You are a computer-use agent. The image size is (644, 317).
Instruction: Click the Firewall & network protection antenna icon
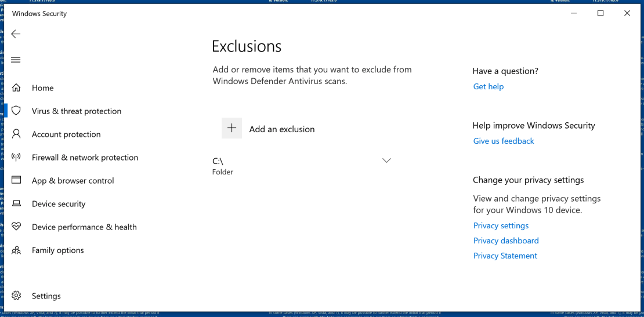tap(16, 157)
